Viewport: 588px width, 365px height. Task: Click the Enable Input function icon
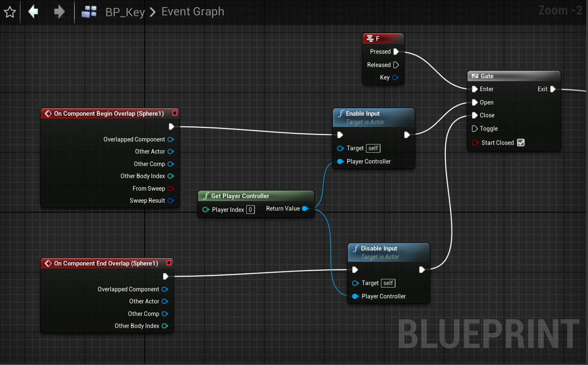click(341, 114)
